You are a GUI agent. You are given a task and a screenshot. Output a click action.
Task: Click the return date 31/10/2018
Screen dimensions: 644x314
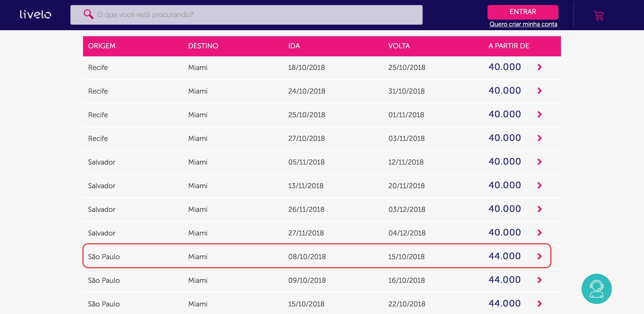pyautogui.click(x=407, y=91)
